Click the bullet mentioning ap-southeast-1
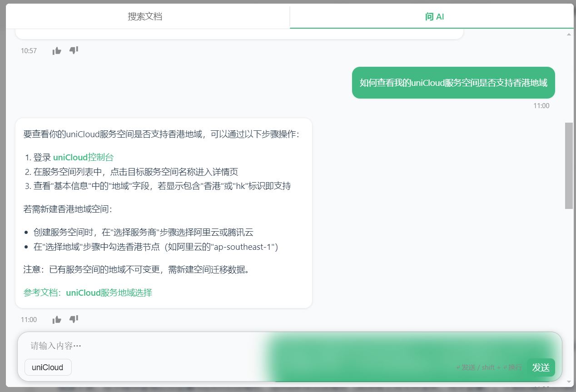This screenshot has height=392, width=576. tap(155, 247)
